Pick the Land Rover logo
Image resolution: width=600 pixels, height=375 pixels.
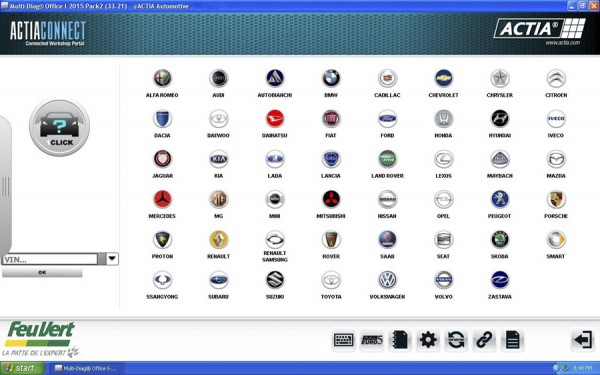tap(387, 159)
